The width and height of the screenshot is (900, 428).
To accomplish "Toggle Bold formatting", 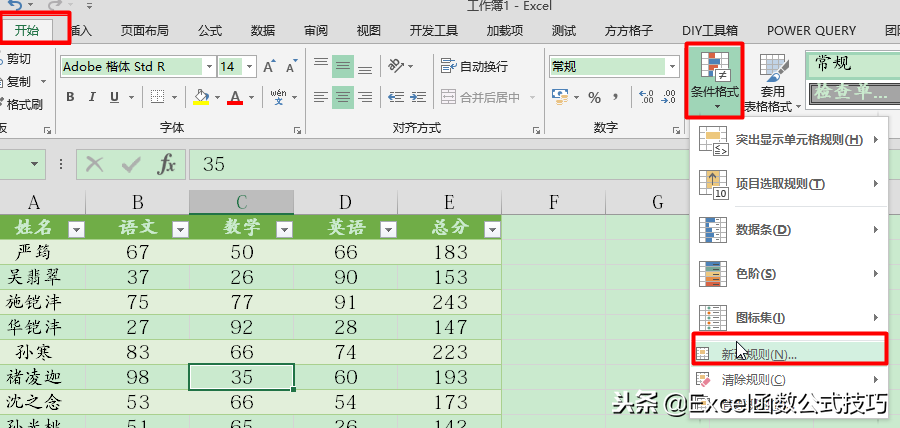I will click(x=70, y=97).
